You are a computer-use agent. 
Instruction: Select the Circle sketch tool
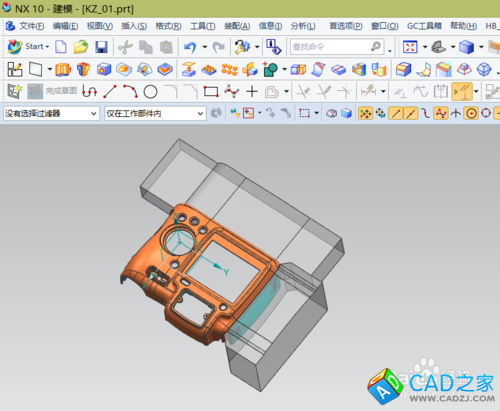150,91
